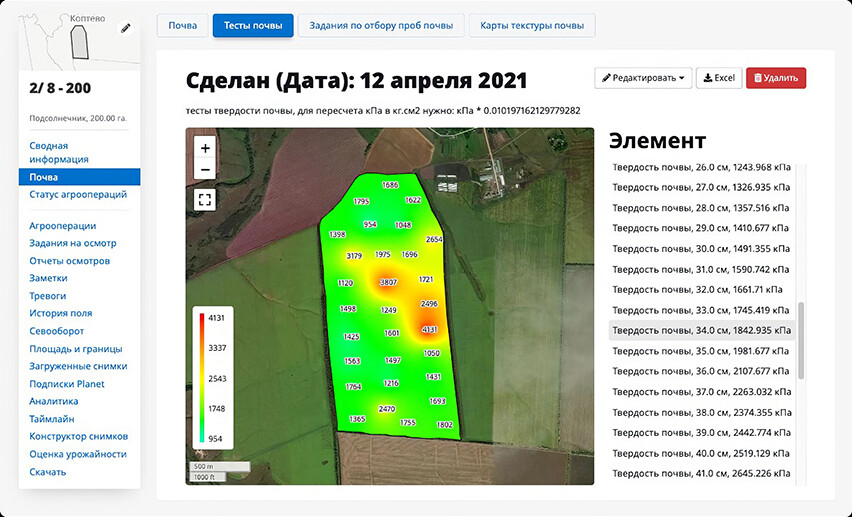
Task: Click the map zoom out minus button
Action: click(x=205, y=169)
